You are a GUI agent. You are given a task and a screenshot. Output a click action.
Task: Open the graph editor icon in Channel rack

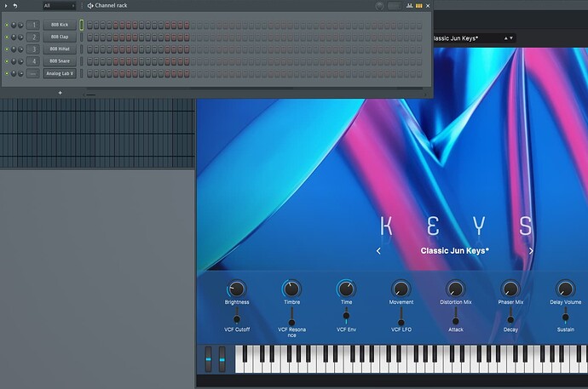[x=410, y=6]
